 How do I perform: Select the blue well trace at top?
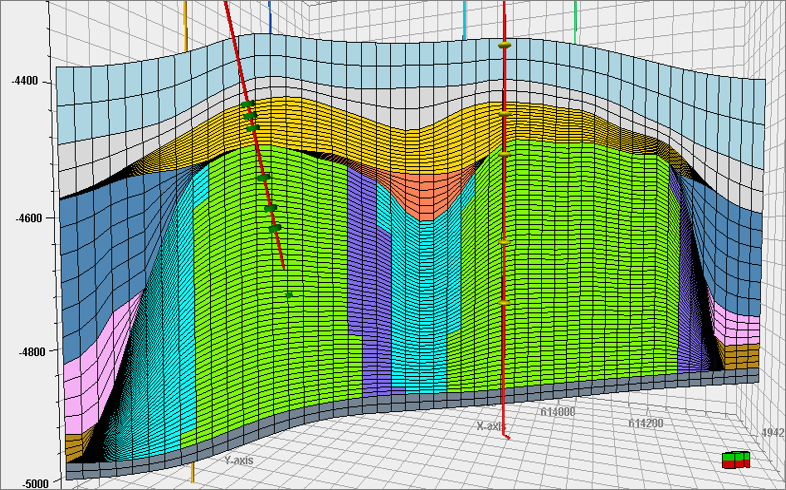(x=270, y=20)
